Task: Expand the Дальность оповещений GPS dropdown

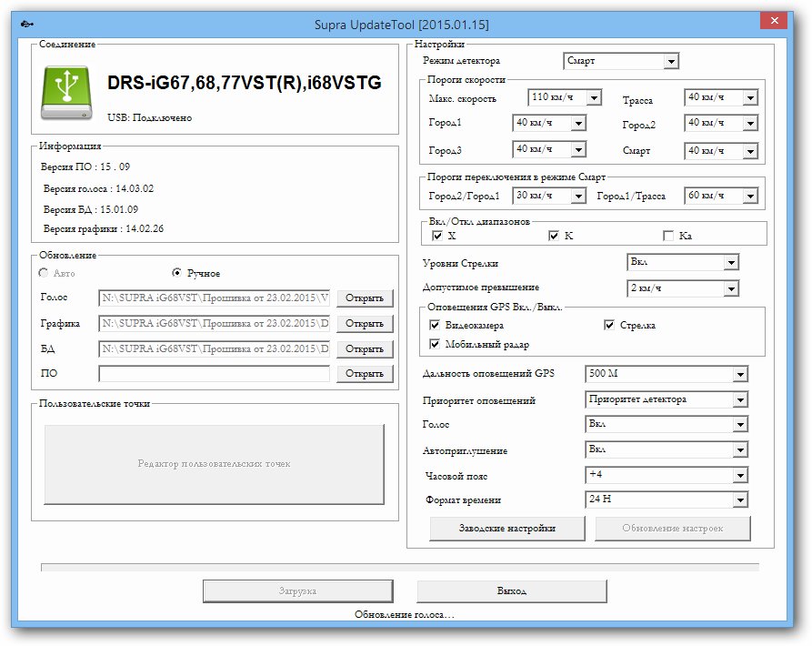Action: tap(667, 374)
